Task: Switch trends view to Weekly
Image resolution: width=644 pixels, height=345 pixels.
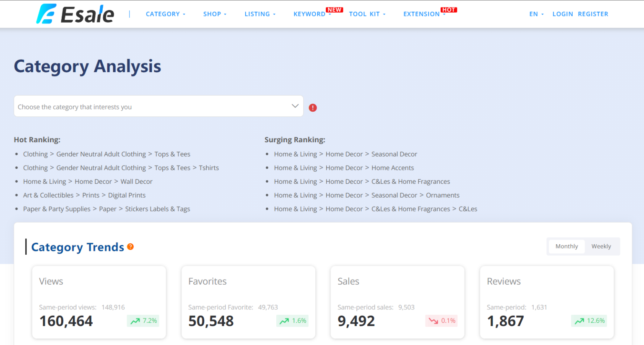Action: tap(601, 246)
